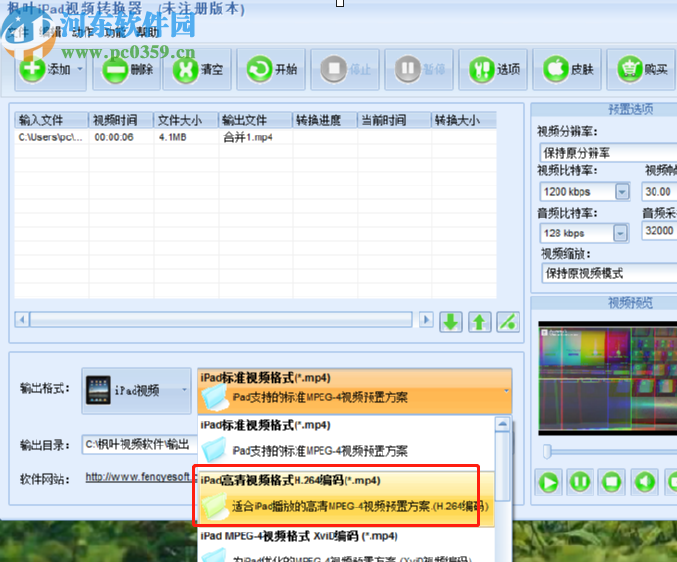Viewport: 677px width, 562px height.
Task: Open the 功能 menu
Action: click(x=115, y=32)
